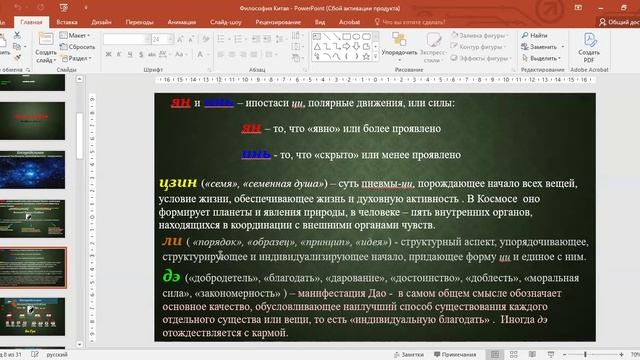640x360 pixels.
Task: Click the Increase indent icon
Action: tap(267, 39)
